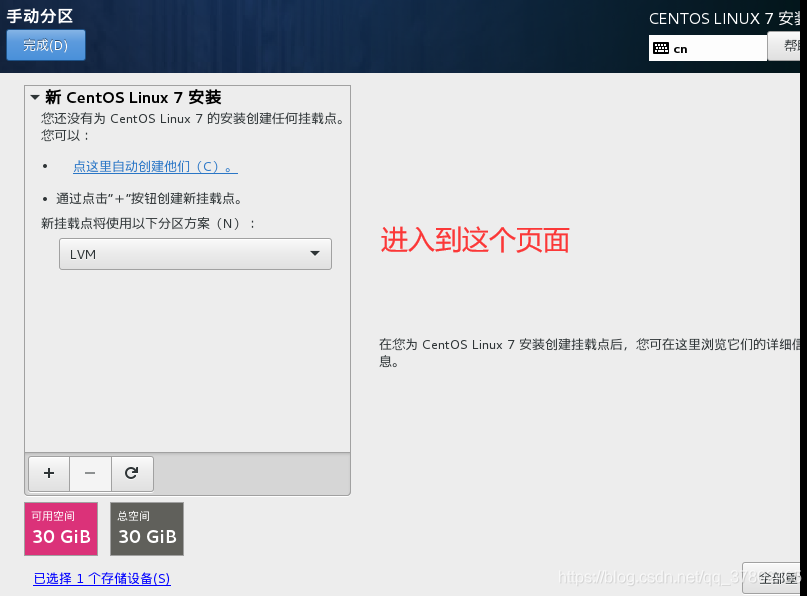Click the 总空间 30 GiB box
Viewport: 807px width, 603px height.
click(147, 529)
